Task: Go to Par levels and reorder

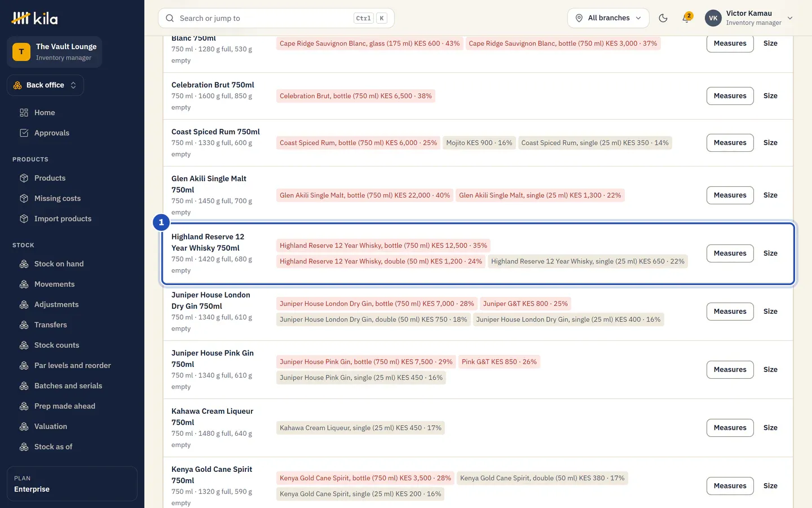Action: tap(72, 365)
